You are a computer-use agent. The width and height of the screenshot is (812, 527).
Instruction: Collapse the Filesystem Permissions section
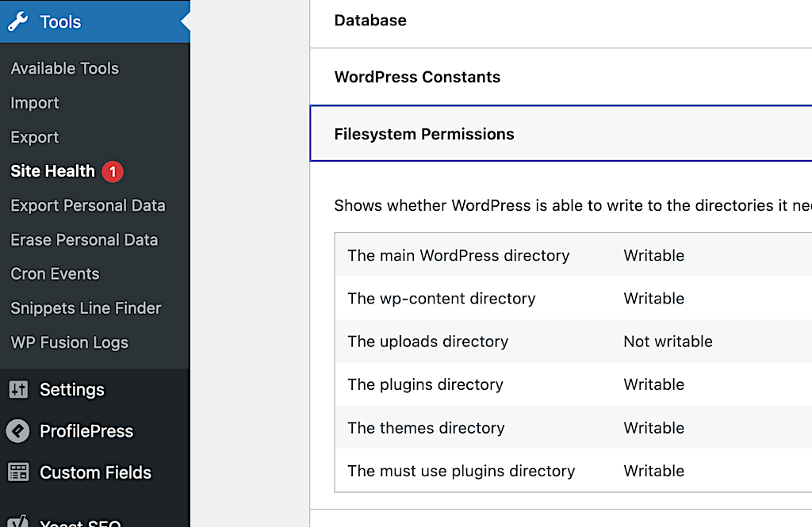tap(561, 134)
